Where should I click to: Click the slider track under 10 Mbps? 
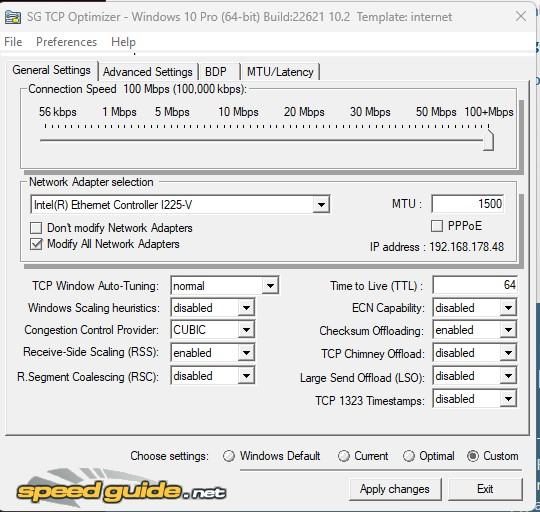(x=238, y=140)
